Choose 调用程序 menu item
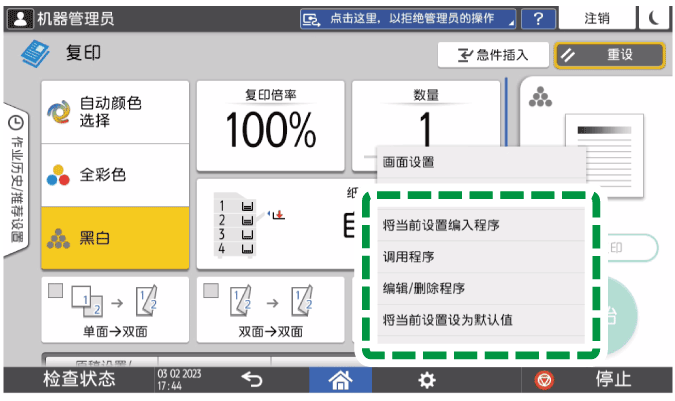The width and height of the screenshot is (675, 401). pos(481,257)
